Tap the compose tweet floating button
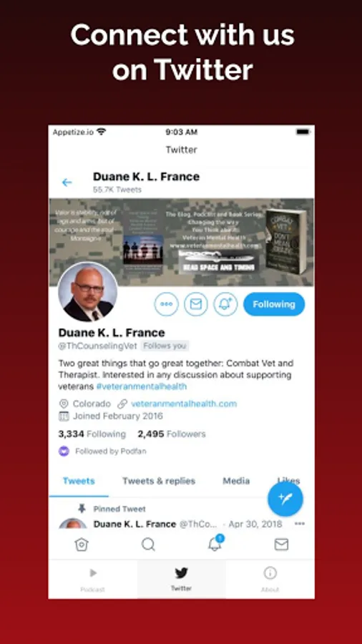 pos(285,499)
